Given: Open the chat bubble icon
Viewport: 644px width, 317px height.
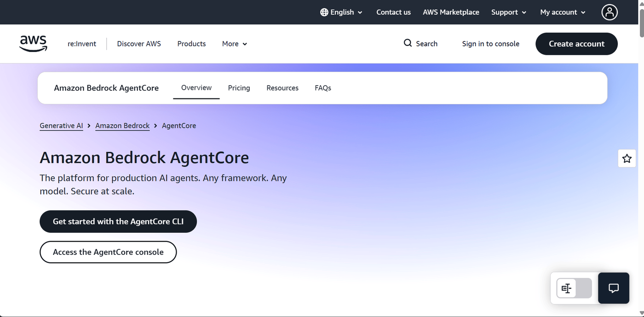Looking at the screenshot, I should [x=614, y=288].
